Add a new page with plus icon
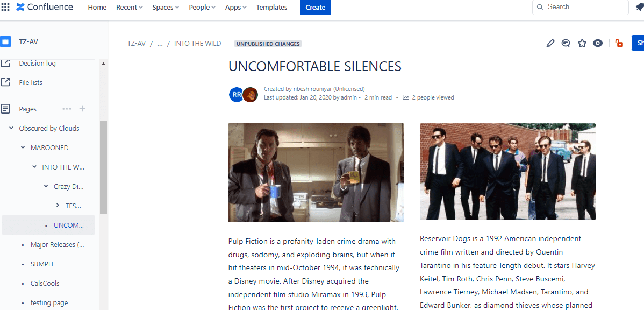 82,109
